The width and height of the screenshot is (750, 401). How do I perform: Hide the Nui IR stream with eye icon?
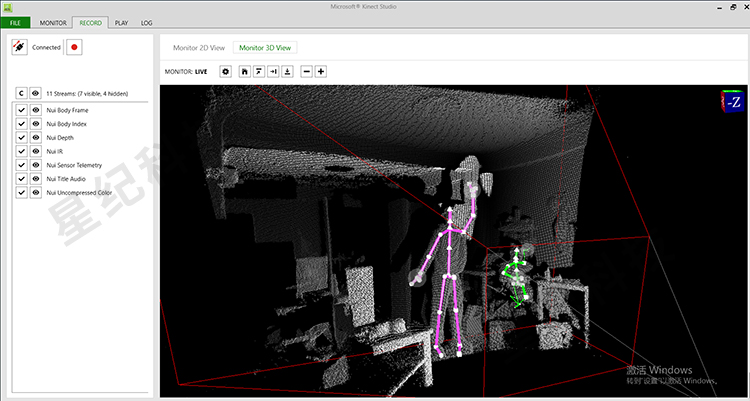click(35, 151)
